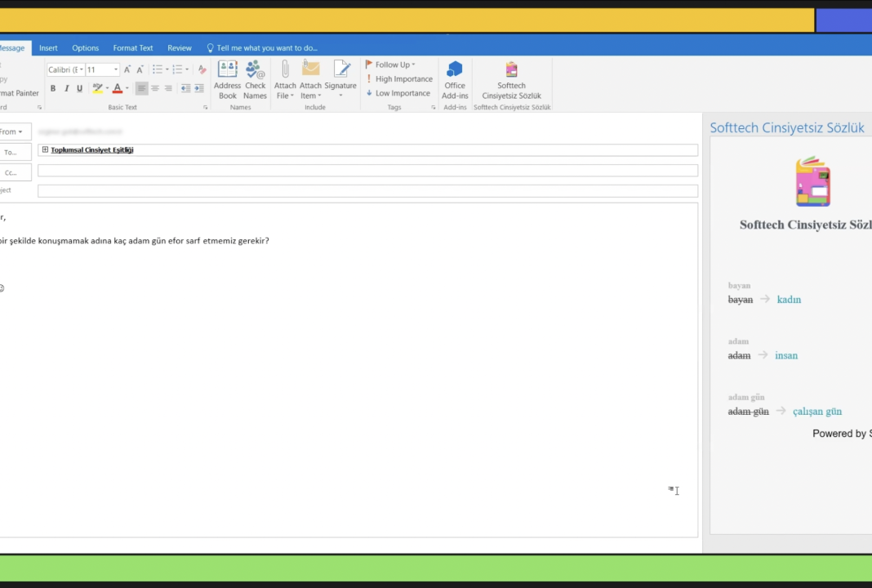Select suggested word kadın

tap(789, 299)
